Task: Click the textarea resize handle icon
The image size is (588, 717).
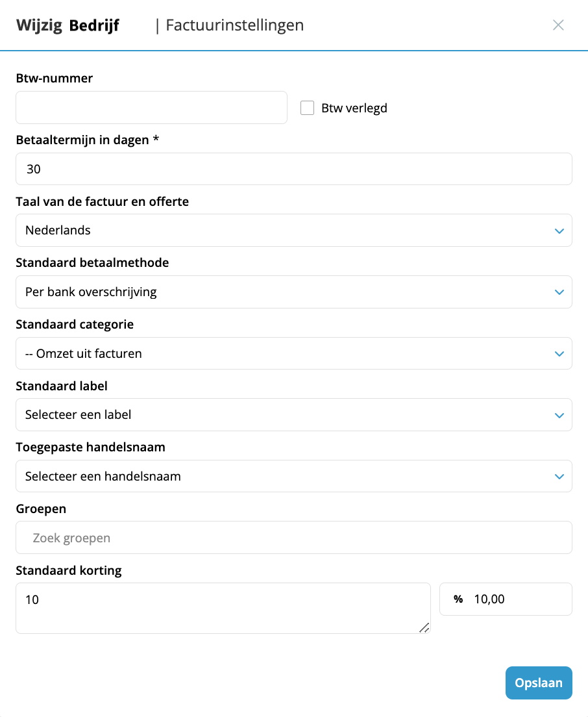Action: (x=424, y=627)
